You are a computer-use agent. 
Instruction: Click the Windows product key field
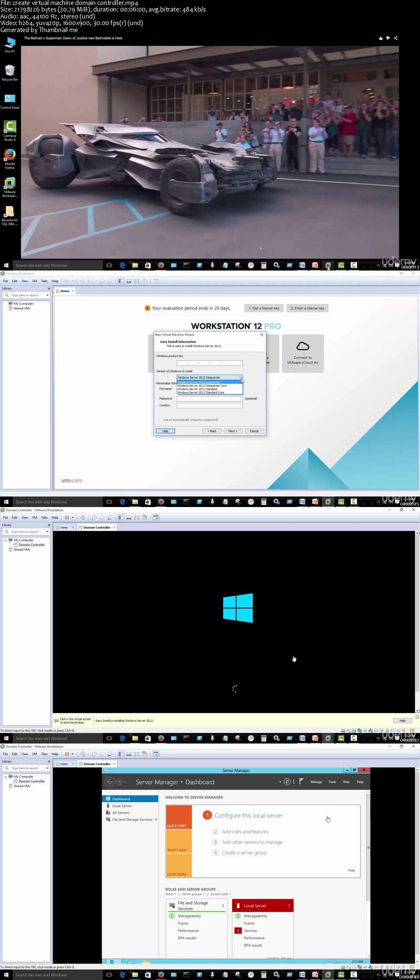[210, 363]
